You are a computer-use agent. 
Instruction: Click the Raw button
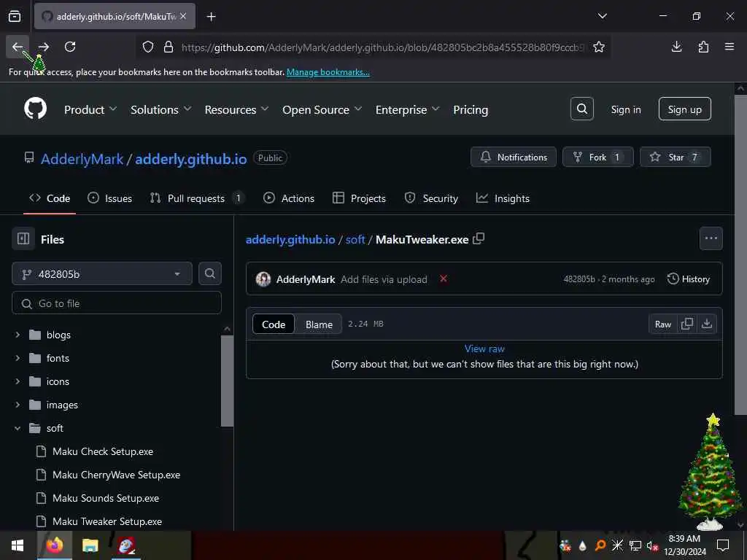(x=662, y=324)
